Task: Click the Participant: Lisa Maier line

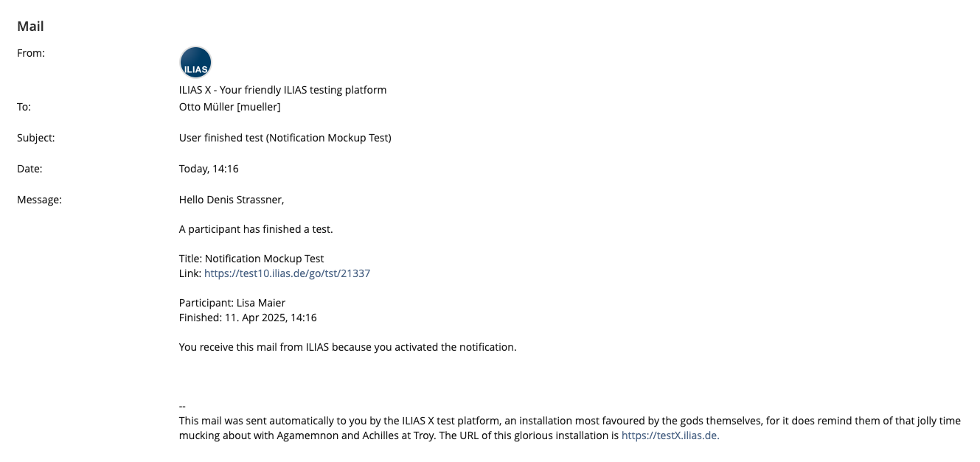Action: (x=232, y=303)
